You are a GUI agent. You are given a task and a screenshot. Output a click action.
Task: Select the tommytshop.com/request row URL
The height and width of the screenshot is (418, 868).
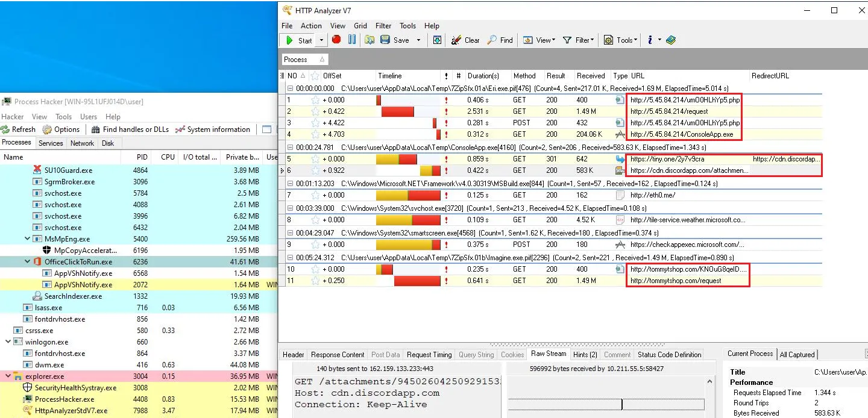click(676, 281)
